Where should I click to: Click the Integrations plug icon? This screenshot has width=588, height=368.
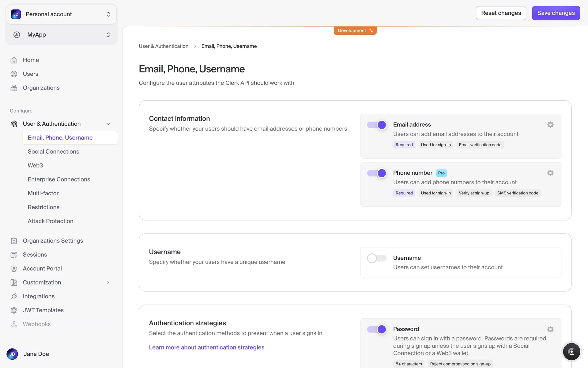pyautogui.click(x=14, y=296)
